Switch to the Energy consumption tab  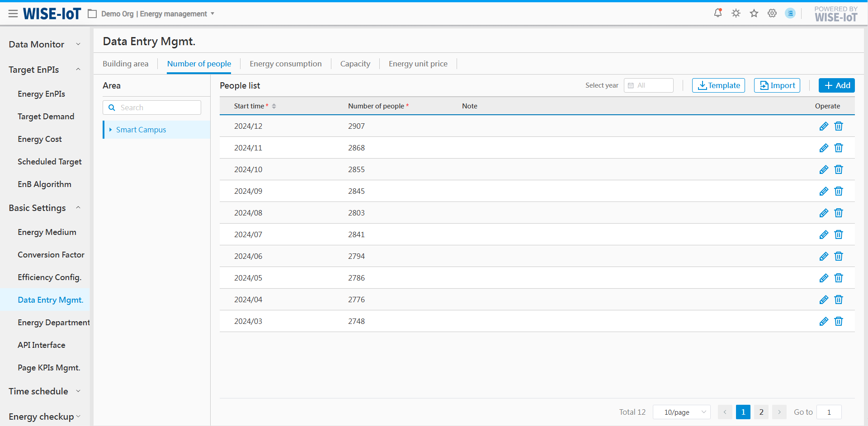[x=285, y=64]
